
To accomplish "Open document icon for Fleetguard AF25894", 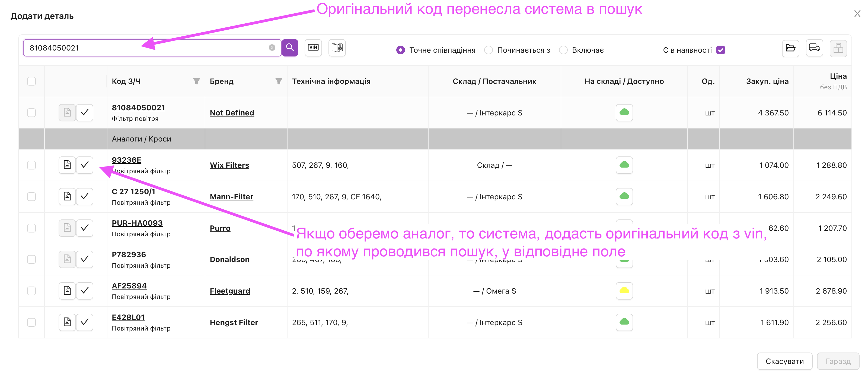I will (x=67, y=291).
